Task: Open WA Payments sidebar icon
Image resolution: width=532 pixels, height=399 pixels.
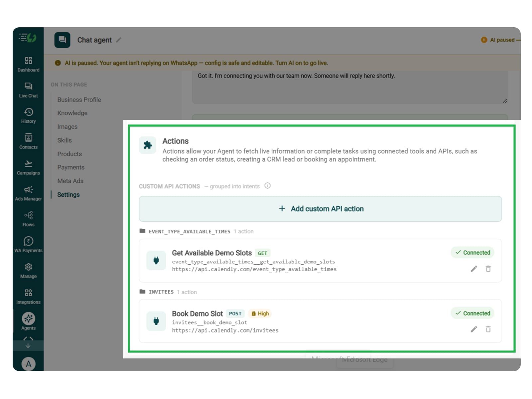Action: tap(28, 245)
